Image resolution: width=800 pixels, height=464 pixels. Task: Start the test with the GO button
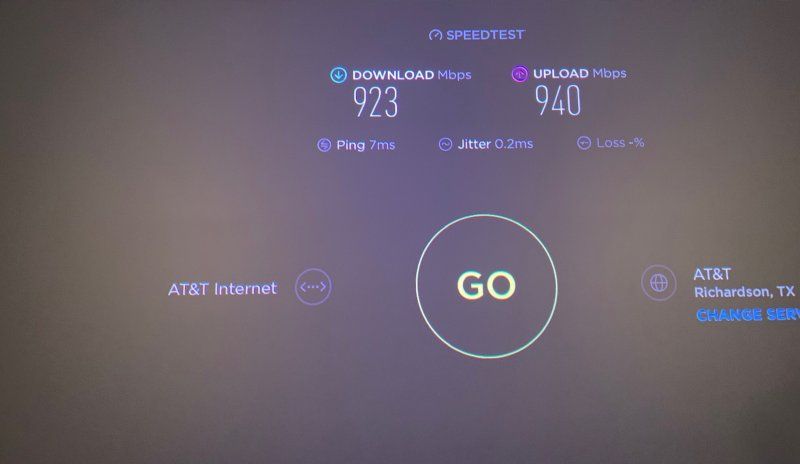click(486, 286)
